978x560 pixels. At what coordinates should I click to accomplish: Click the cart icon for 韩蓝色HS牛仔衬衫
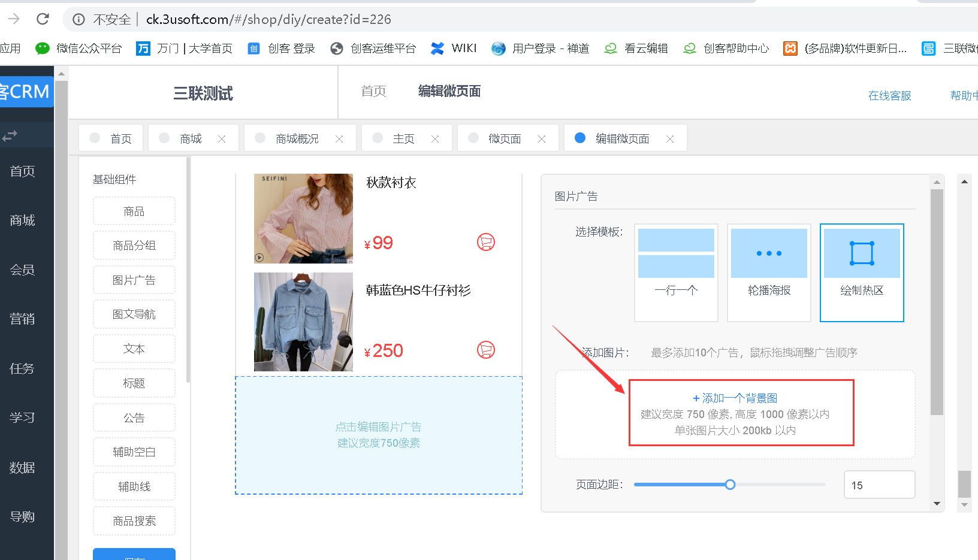[486, 350]
